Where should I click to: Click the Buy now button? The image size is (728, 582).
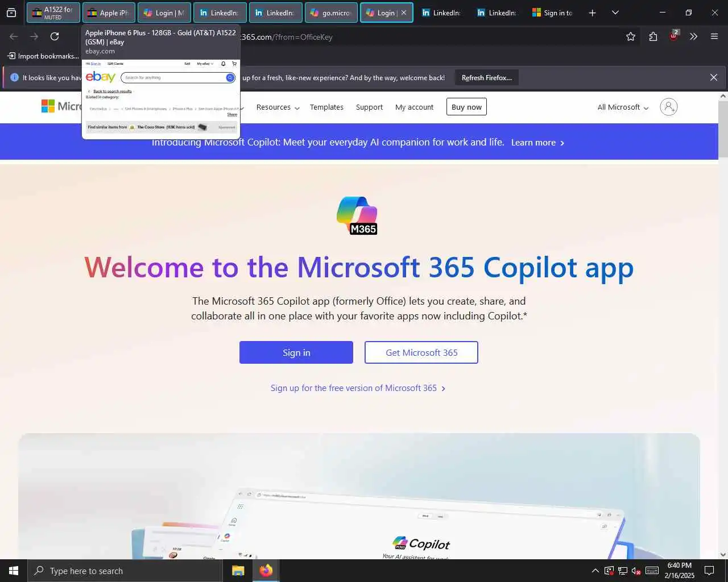pyautogui.click(x=466, y=107)
